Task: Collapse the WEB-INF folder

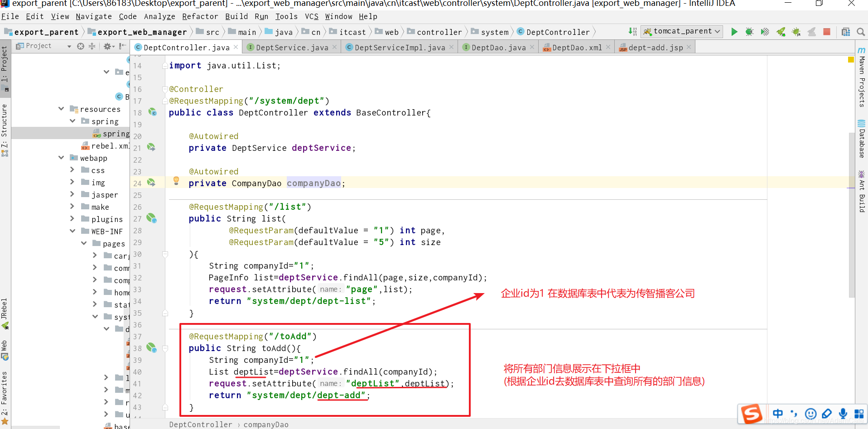Action: coord(72,231)
